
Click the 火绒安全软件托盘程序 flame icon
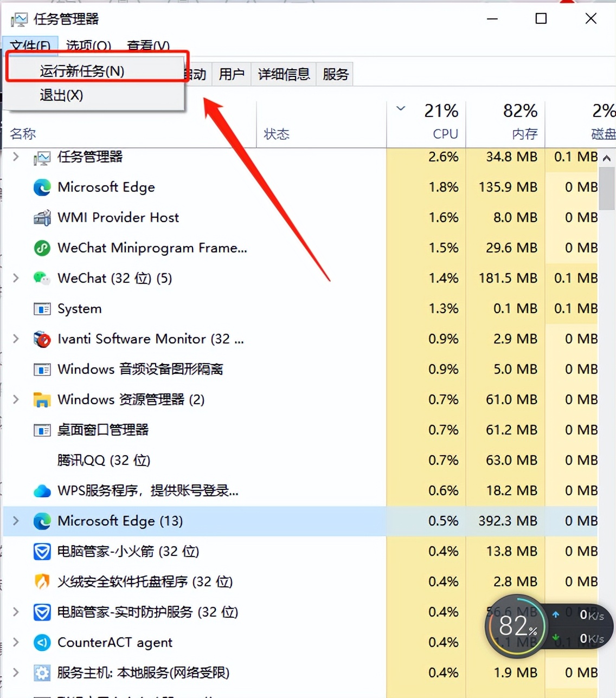point(42,581)
